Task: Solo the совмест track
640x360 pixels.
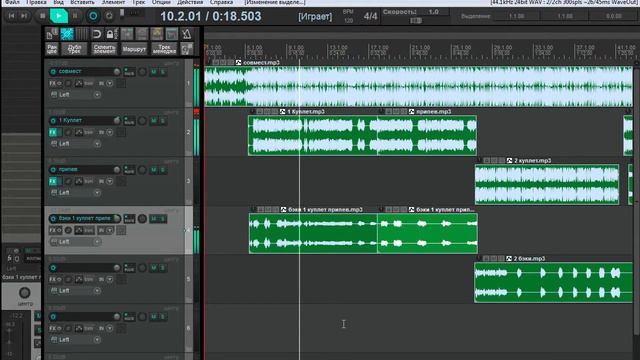Action: click(162, 72)
